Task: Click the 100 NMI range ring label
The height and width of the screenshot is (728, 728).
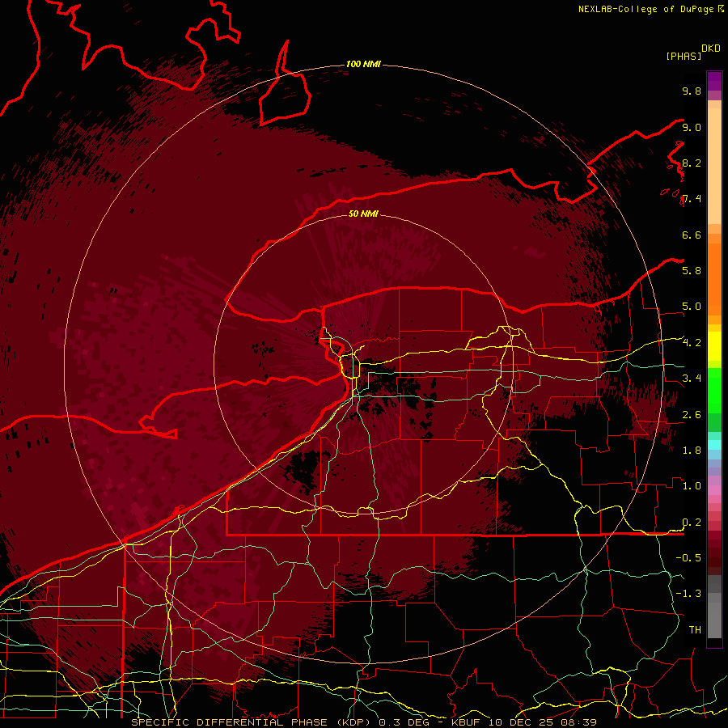Action: [363, 64]
